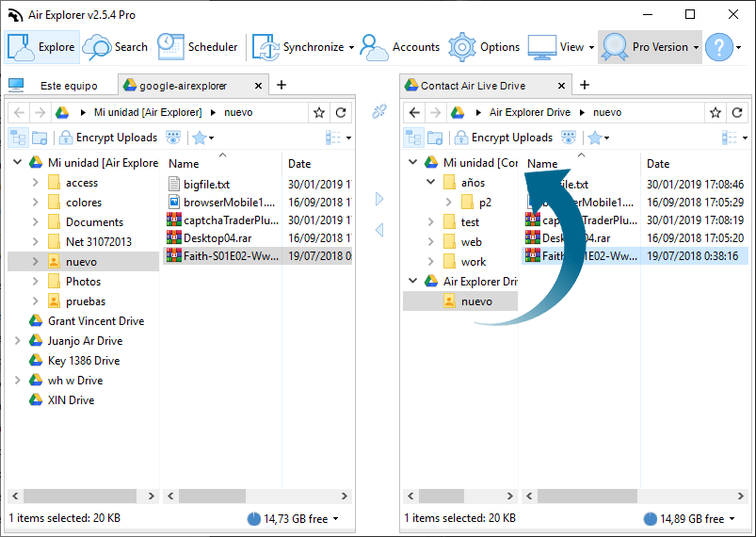Viewport: 756px width, 537px height.
Task: Toggle folder tree view in left pane
Action: point(18,138)
